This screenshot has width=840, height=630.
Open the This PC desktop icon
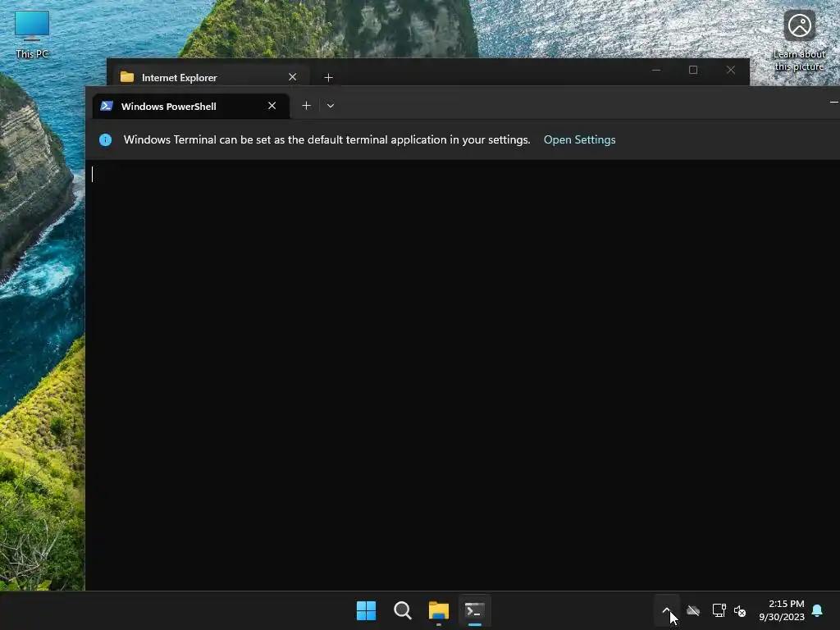pyautogui.click(x=32, y=34)
